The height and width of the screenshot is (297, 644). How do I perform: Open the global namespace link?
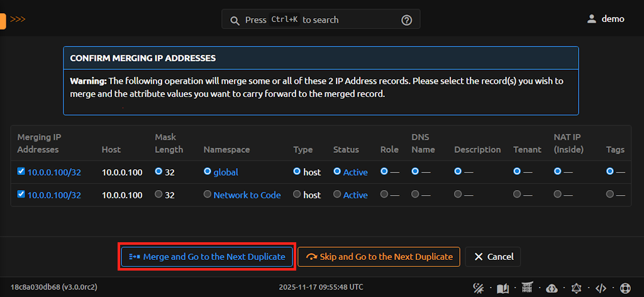226,172
